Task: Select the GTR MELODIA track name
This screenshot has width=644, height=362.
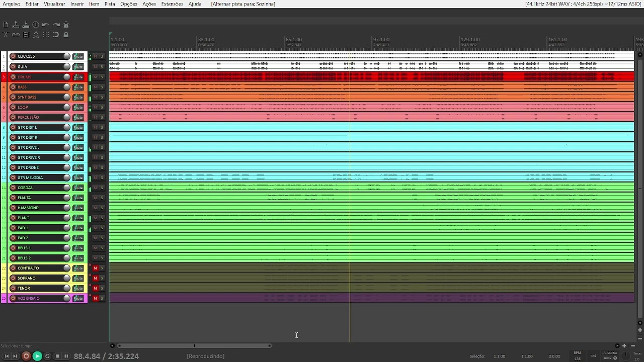Action: coord(30,177)
